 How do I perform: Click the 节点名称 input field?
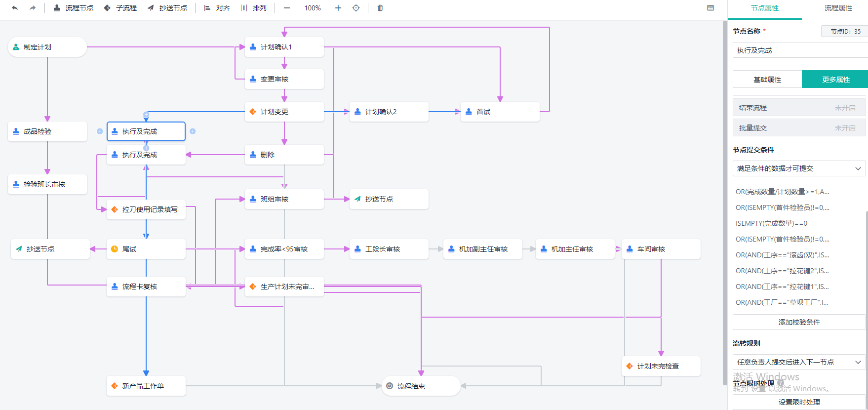coord(799,50)
